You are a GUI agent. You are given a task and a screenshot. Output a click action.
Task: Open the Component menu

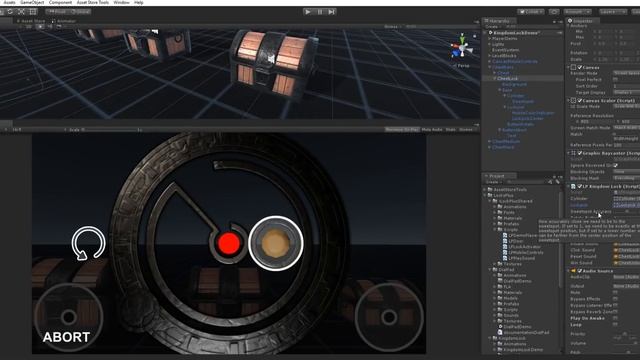click(x=60, y=2)
